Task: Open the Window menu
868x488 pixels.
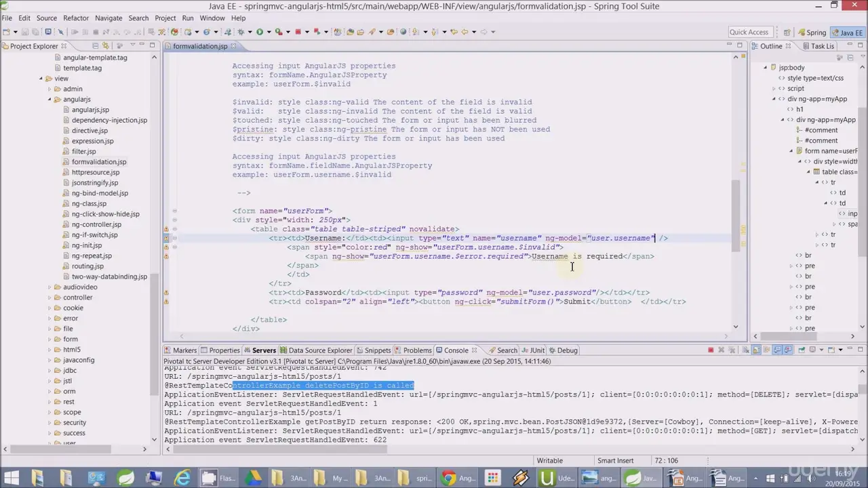Action: pos(212,18)
